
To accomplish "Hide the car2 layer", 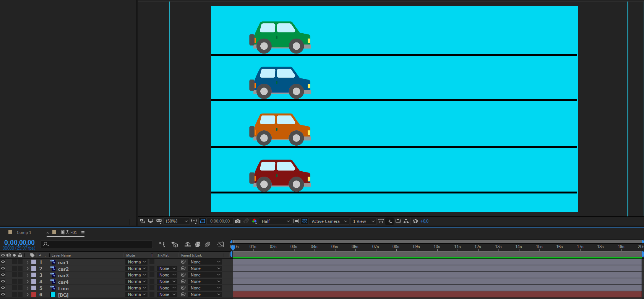I will [3, 268].
